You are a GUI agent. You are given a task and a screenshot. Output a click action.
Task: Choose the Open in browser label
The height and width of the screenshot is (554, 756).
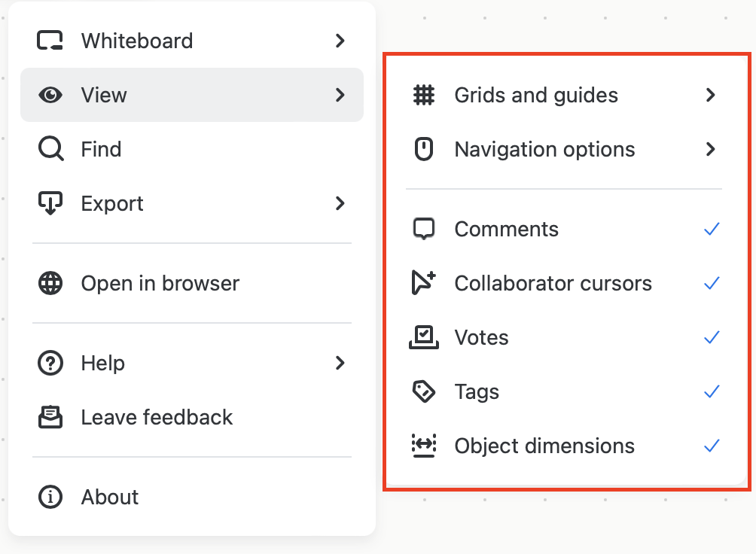click(160, 283)
